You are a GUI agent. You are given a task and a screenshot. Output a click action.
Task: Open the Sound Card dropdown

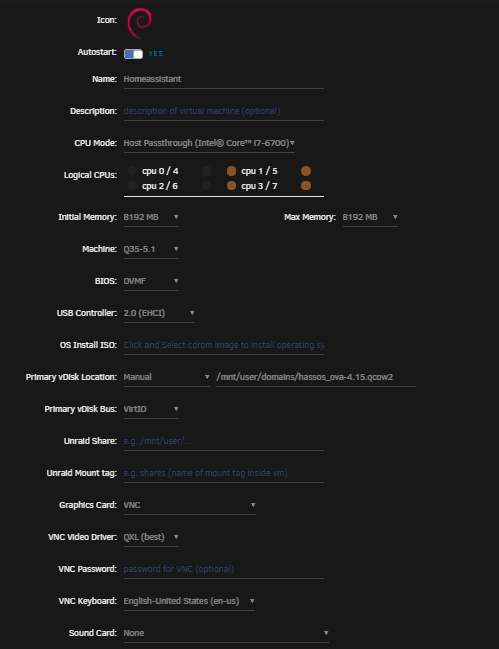[226, 633]
